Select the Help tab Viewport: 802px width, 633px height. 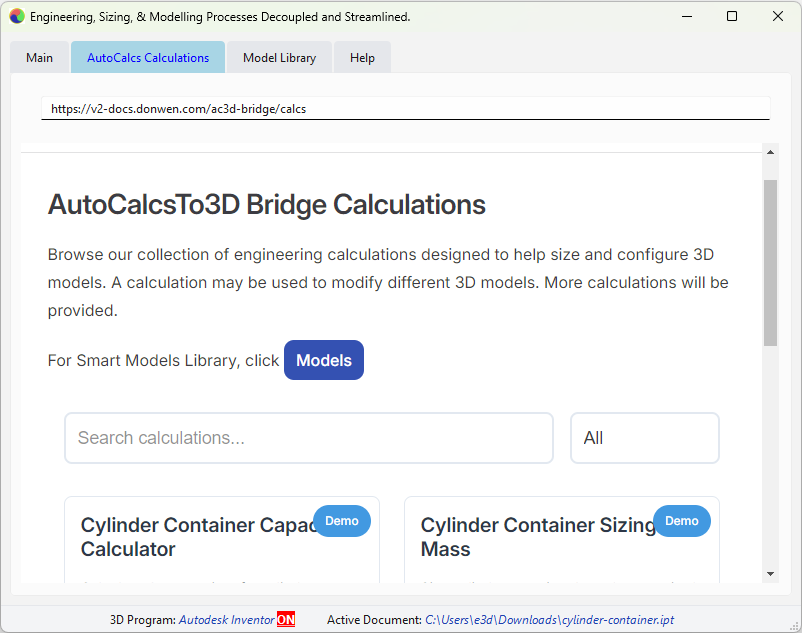coord(362,58)
